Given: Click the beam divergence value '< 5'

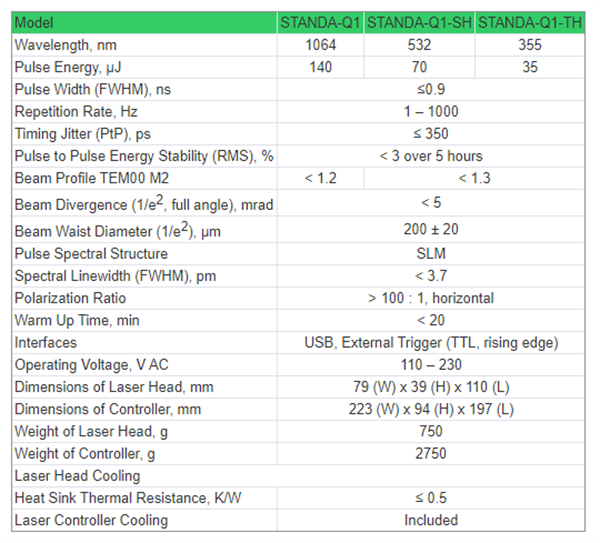Looking at the screenshot, I should pyautogui.click(x=431, y=203).
